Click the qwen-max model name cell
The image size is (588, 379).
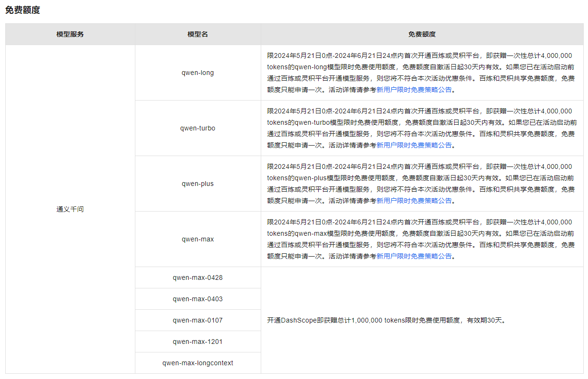click(198, 239)
